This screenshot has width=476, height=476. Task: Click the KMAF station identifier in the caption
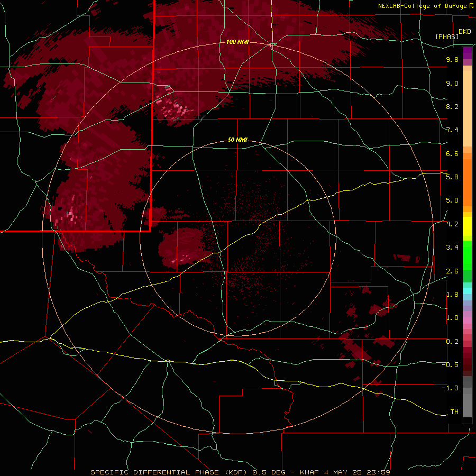click(309, 472)
